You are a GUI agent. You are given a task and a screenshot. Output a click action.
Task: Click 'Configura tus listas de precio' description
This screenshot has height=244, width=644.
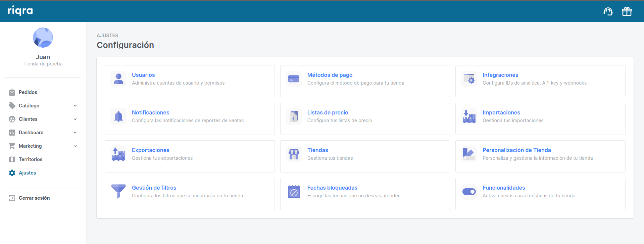pyautogui.click(x=340, y=120)
